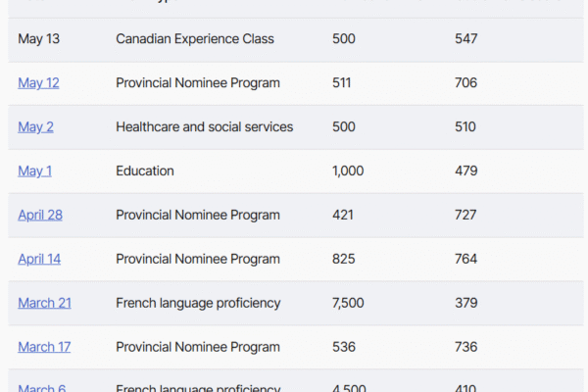The width and height of the screenshot is (588, 392).
Task: Click the Healthcare and social services cell
Action: [x=205, y=126]
